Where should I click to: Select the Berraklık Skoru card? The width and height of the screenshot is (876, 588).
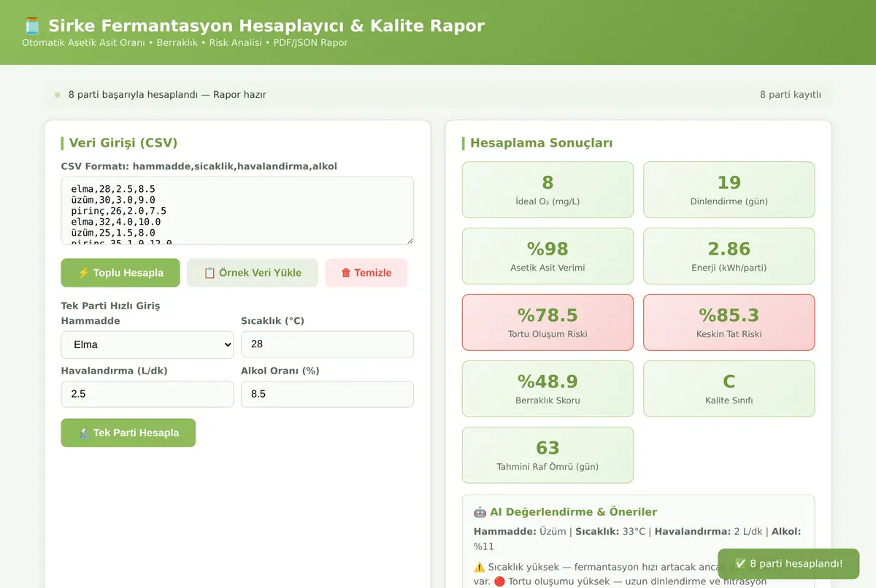click(x=548, y=389)
